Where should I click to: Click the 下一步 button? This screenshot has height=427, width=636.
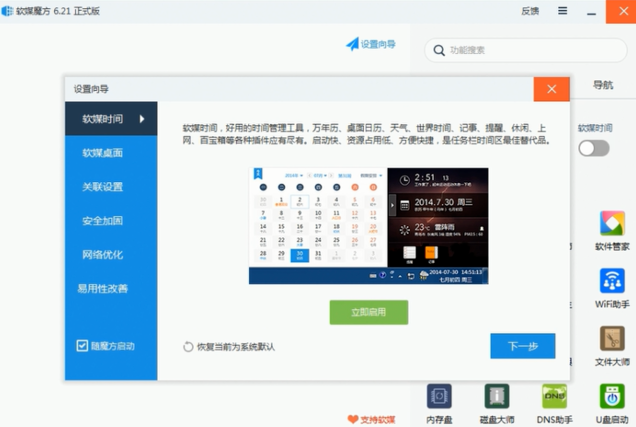pyautogui.click(x=523, y=346)
